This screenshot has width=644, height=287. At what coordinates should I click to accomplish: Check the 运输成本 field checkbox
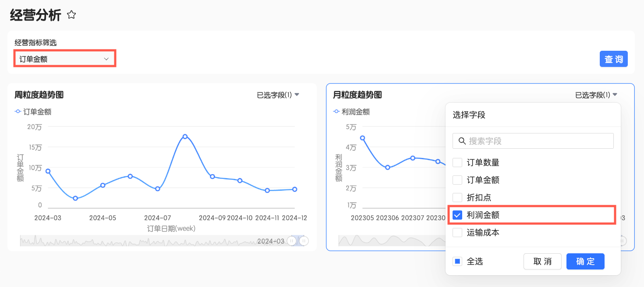tap(457, 232)
